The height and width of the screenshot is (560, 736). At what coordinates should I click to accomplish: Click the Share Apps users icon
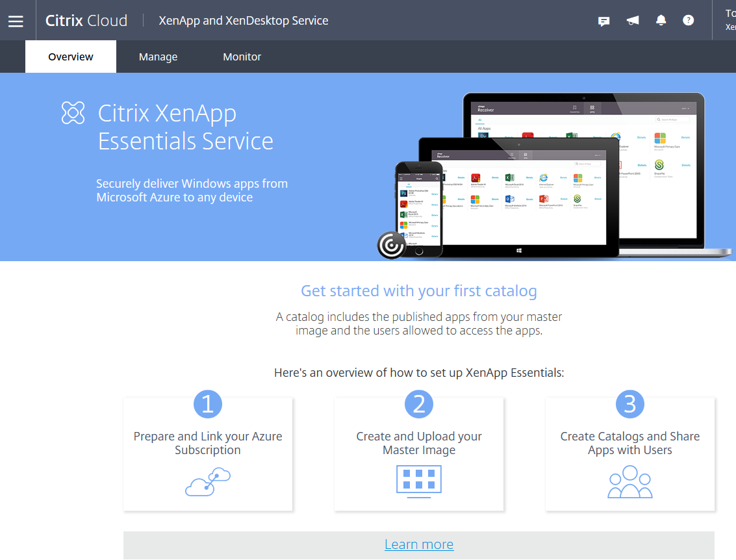click(629, 482)
